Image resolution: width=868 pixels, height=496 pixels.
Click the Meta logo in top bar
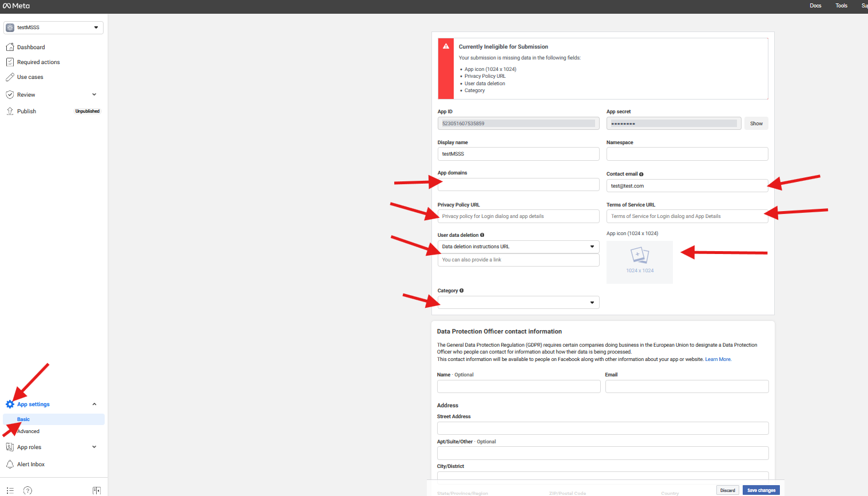point(16,6)
